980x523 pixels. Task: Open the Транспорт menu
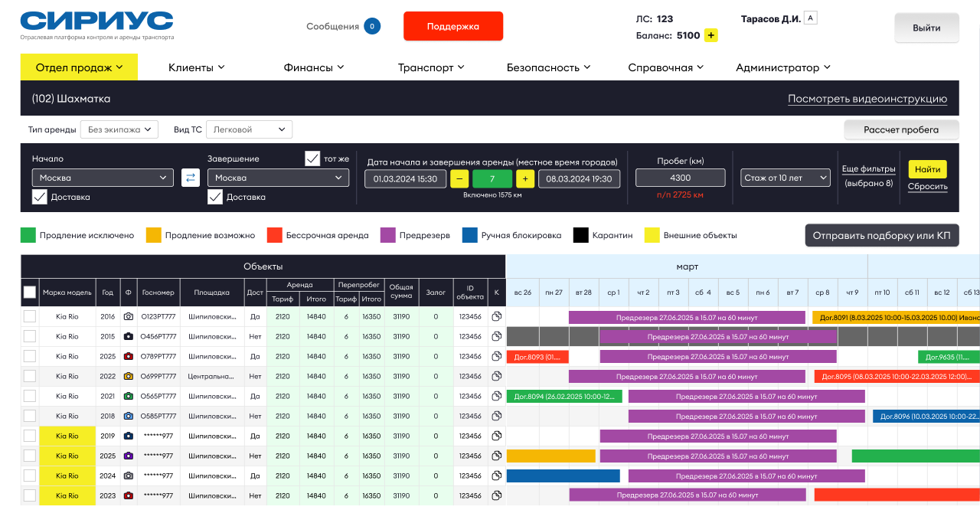tap(431, 67)
